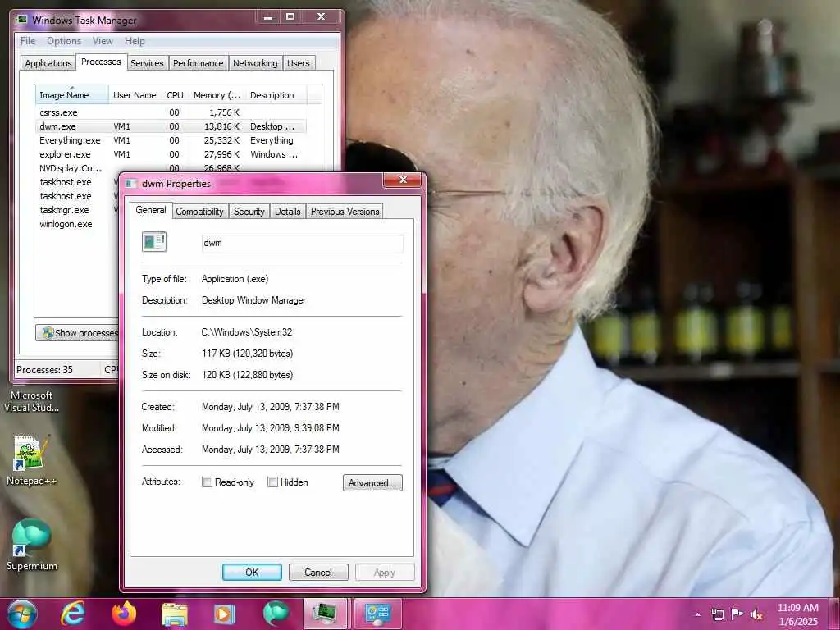Sort processes by Memory column
The image size is (840, 630).
point(217,95)
